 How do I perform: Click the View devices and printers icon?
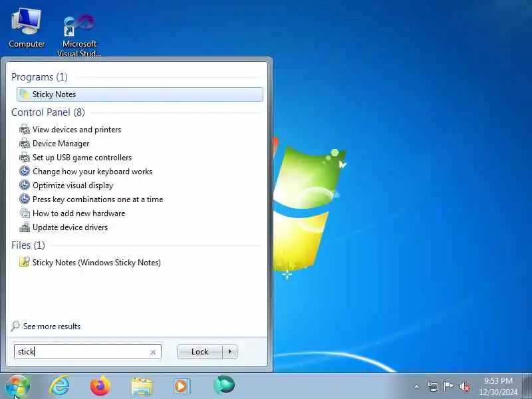25,129
